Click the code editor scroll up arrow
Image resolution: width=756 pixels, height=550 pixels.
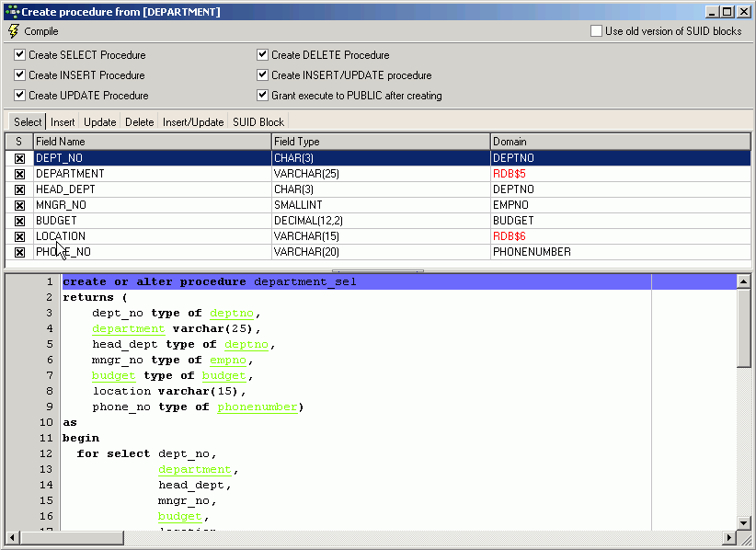[743, 281]
